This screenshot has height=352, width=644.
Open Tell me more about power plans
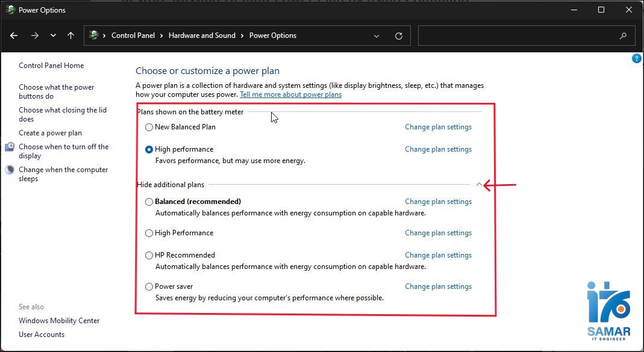point(290,94)
